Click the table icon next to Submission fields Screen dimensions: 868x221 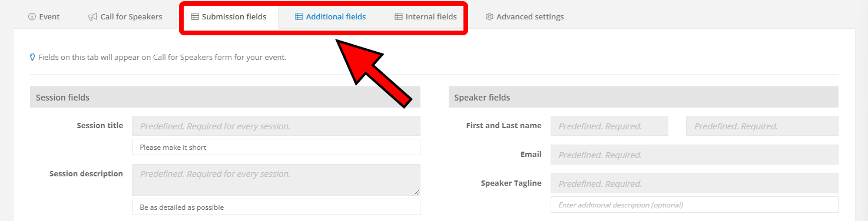pos(195,17)
